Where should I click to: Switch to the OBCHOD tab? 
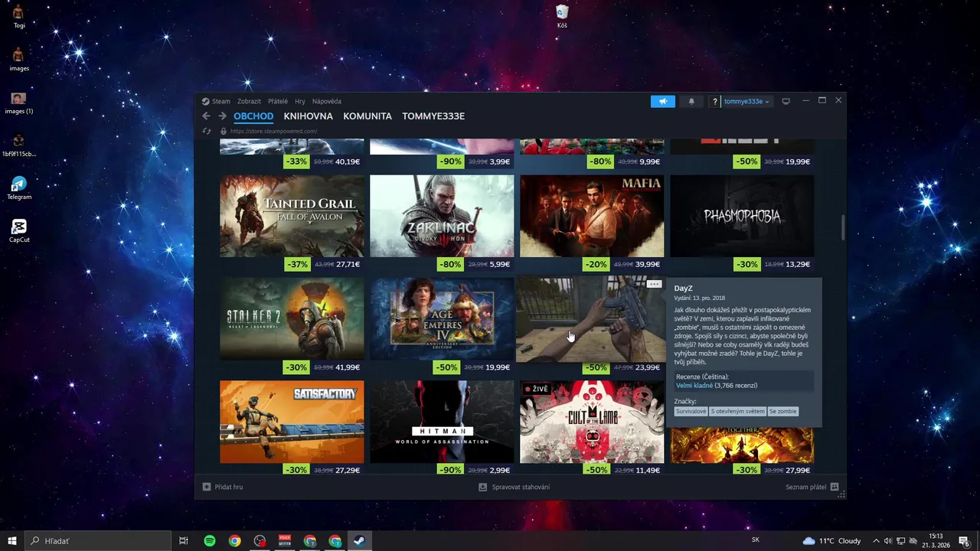point(253,116)
